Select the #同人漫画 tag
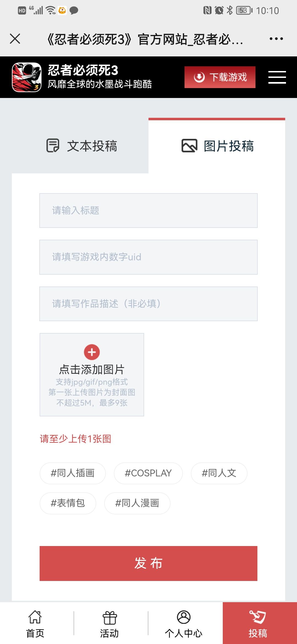 click(x=137, y=503)
